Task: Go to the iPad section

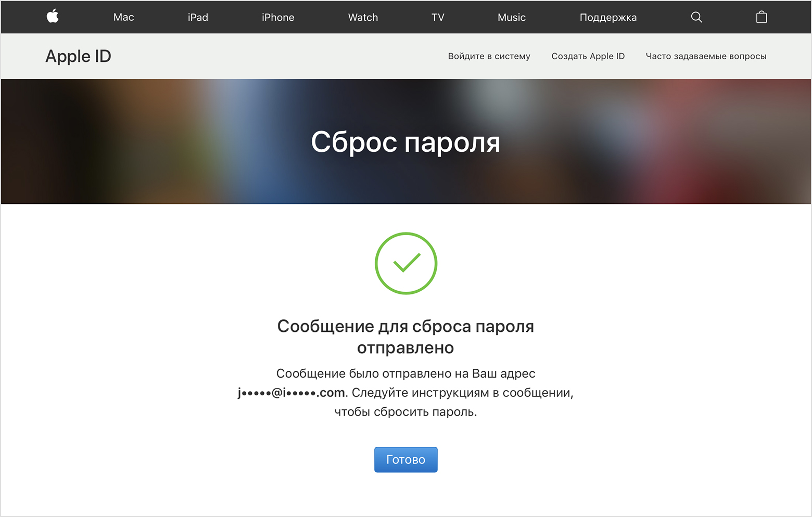Action: 198,17
